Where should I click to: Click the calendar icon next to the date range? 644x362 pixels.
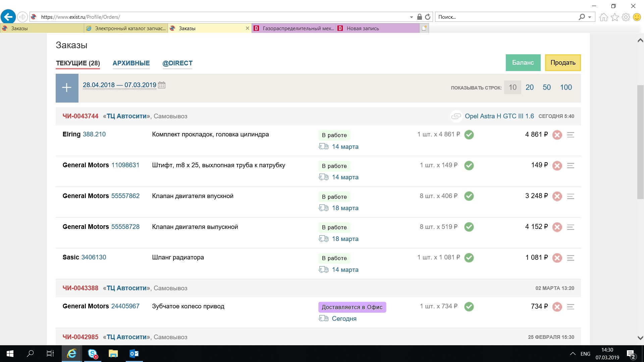point(162,85)
